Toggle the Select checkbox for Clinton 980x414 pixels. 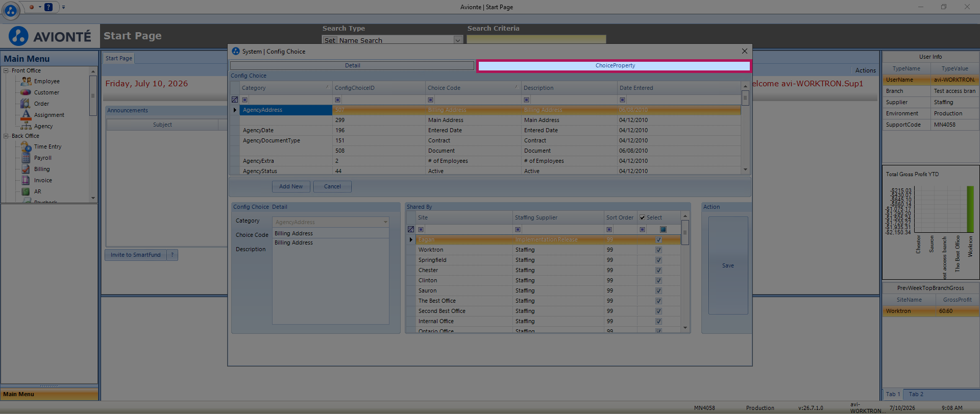(x=659, y=281)
